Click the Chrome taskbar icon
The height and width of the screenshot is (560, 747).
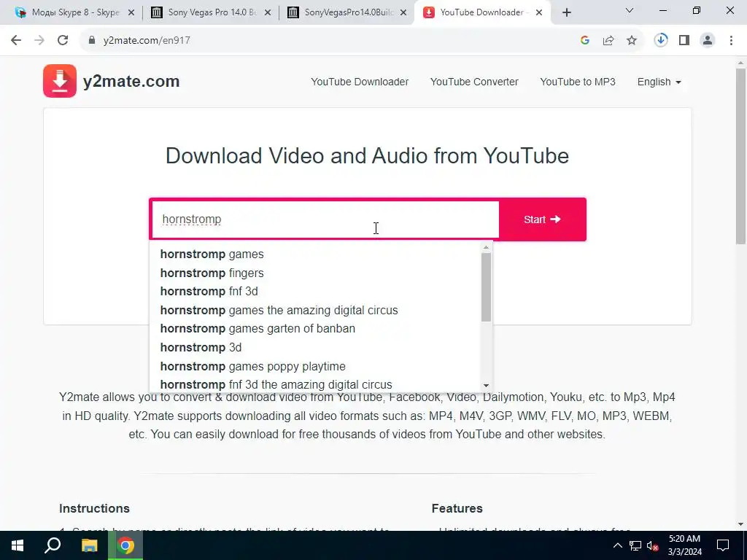pyautogui.click(x=125, y=545)
